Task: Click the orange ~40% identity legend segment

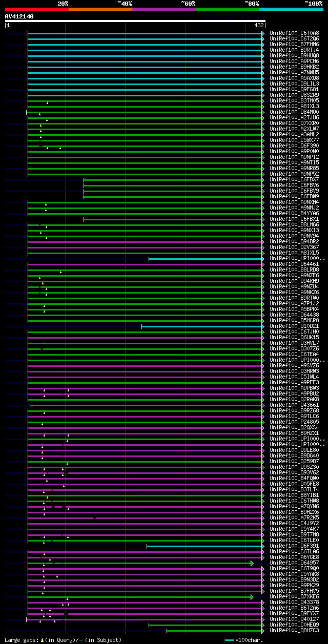Action: coord(100,9)
